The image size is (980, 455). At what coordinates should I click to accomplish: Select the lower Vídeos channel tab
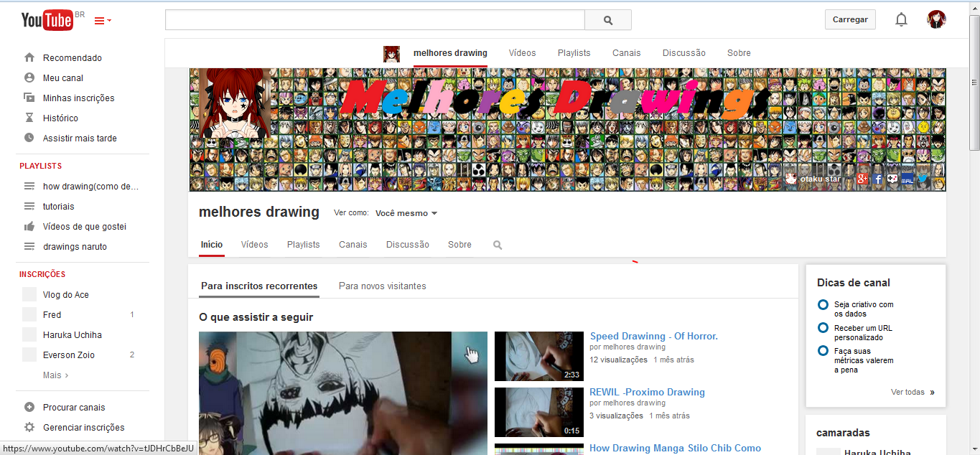pyautogui.click(x=255, y=245)
